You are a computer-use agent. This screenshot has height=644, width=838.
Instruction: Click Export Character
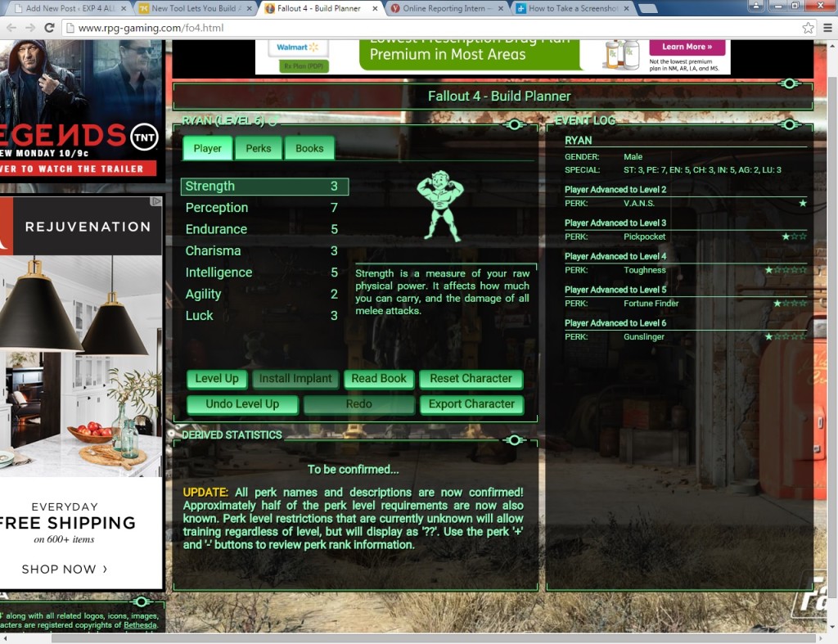(471, 404)
